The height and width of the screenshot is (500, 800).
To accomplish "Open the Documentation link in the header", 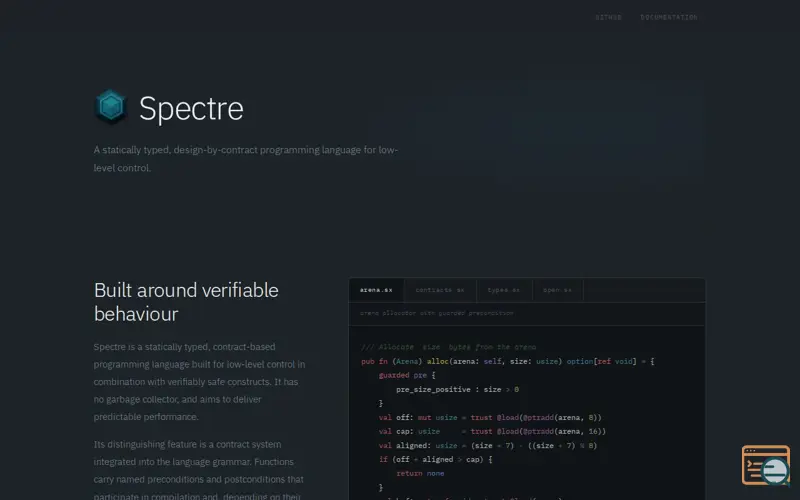I will [x=669, y=17].
